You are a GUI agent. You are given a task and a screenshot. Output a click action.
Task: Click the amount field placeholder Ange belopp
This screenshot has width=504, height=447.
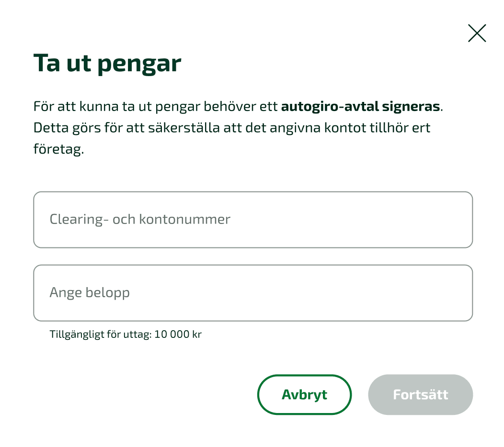(x=89, y=292)
